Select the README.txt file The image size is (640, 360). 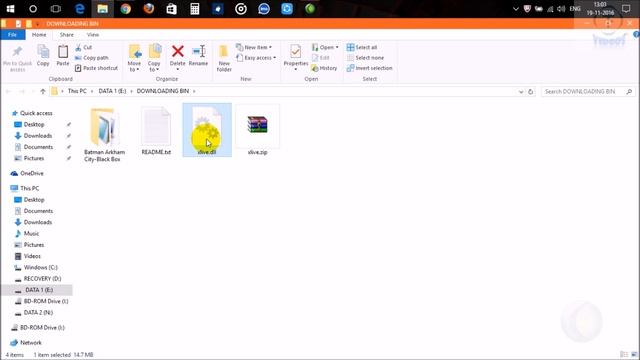click(156, 131)
